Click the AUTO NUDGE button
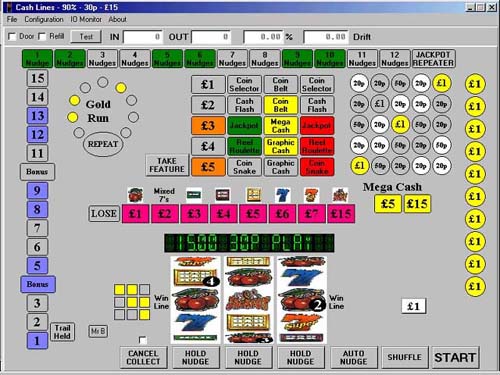500x375 pixels. (354, 357)
